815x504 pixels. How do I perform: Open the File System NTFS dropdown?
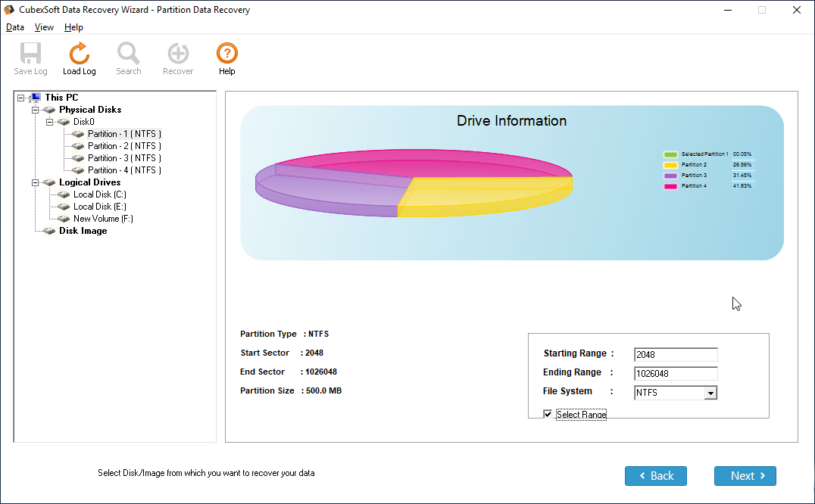tap(710, 393)
